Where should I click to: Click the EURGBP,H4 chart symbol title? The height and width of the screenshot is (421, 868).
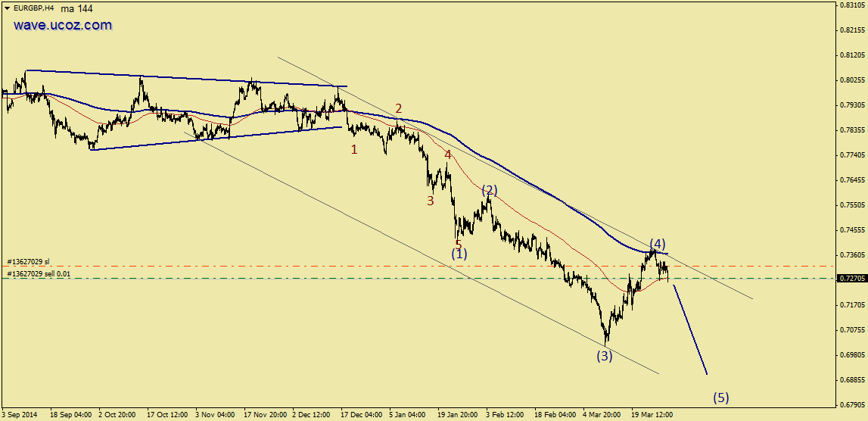(34, 8)
